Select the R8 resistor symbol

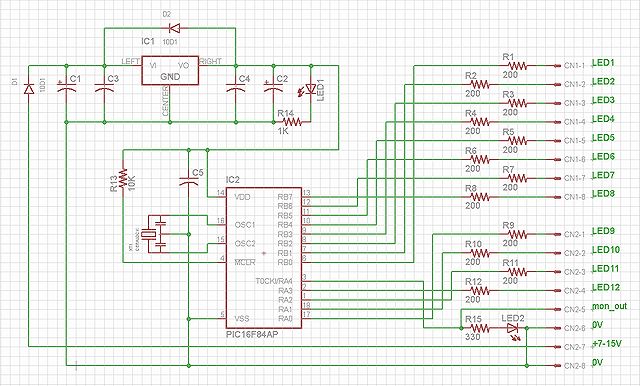click(480, 197)
